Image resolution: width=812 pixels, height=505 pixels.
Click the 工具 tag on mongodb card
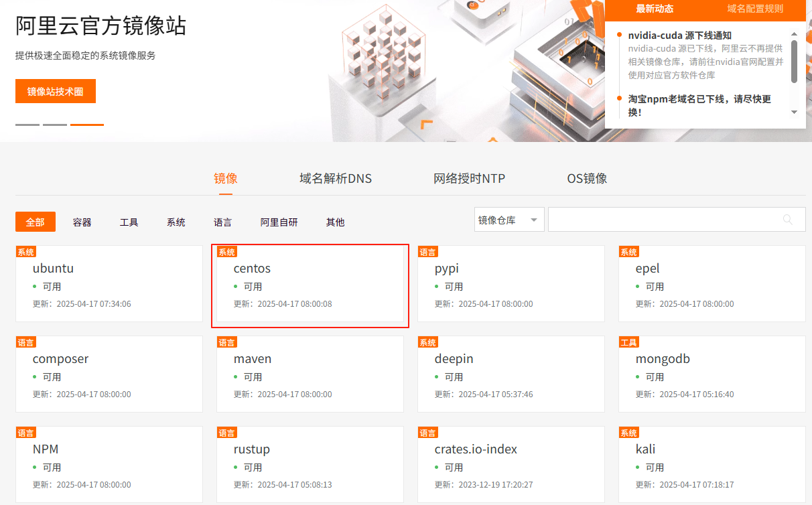(629, 342)
